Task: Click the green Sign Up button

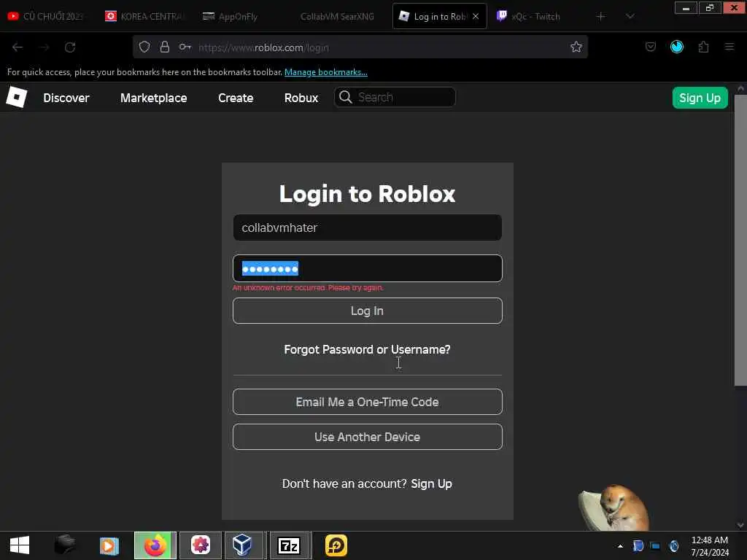Action: coord(700,98)
